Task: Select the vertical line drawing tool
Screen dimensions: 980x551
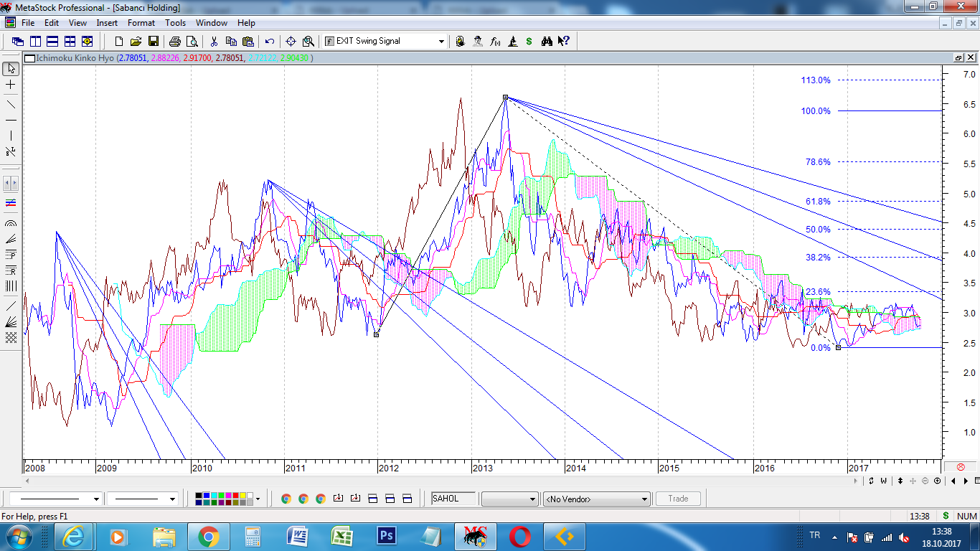Action: point(11,136)
